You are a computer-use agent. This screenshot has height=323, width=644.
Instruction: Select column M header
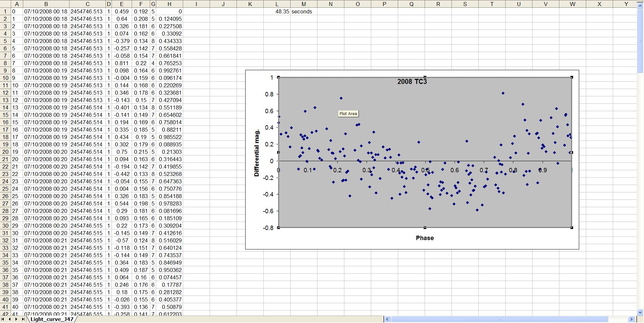304,4
